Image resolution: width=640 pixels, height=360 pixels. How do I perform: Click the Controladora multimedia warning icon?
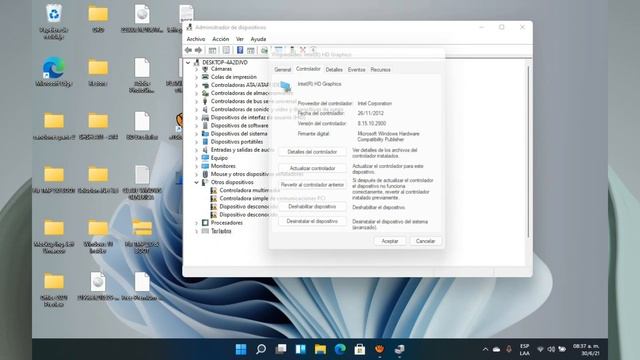(x=213, y=190)
